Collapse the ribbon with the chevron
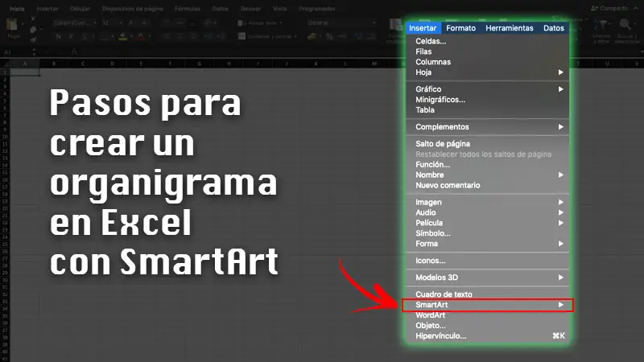The image size is (644, 362). pos(635,8)
